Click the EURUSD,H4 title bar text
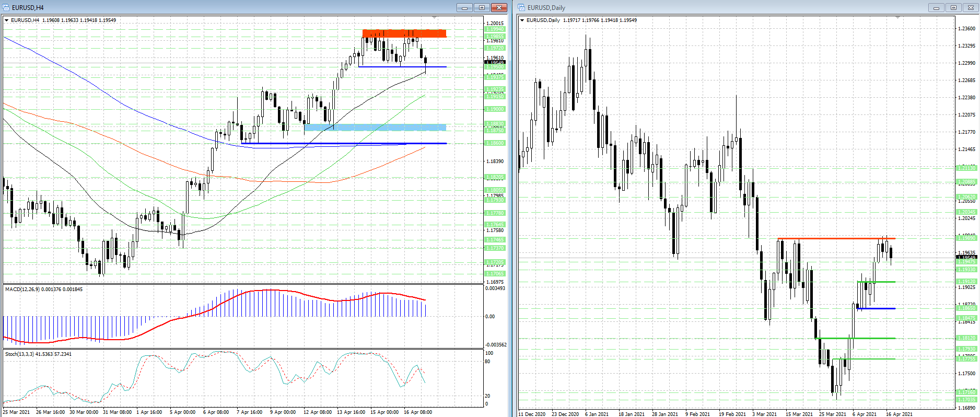The image size is (980, 417). (28, 8)
